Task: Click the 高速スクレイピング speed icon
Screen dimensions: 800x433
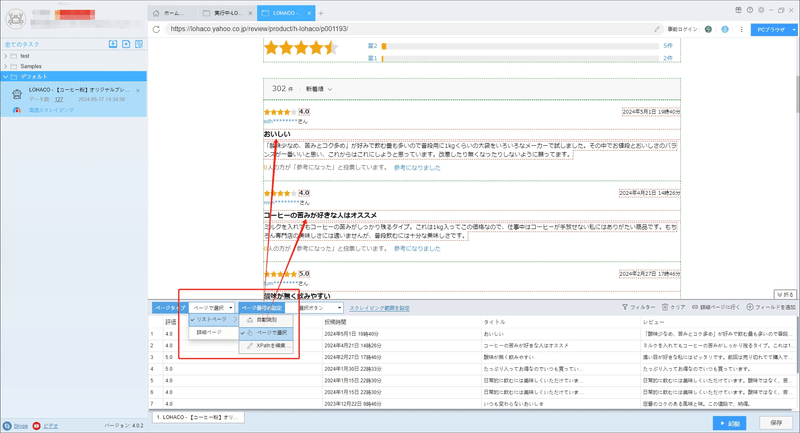Action: (17, 110)
